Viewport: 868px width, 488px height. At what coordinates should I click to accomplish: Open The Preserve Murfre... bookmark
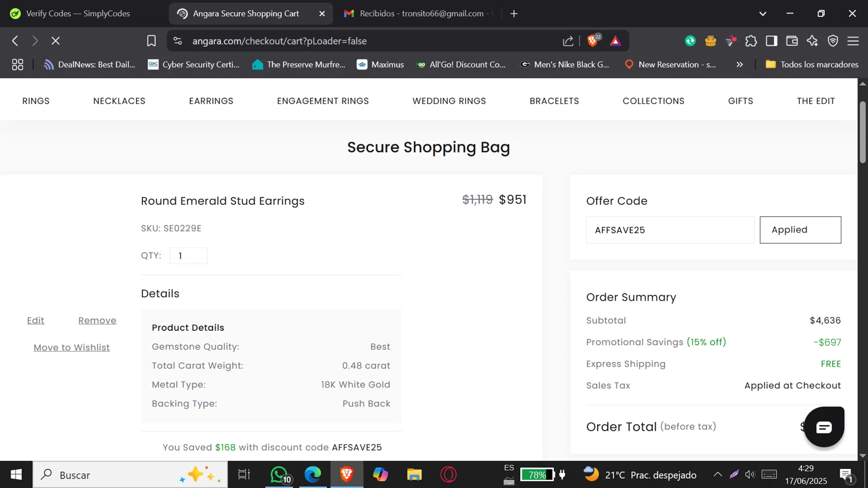299,65
